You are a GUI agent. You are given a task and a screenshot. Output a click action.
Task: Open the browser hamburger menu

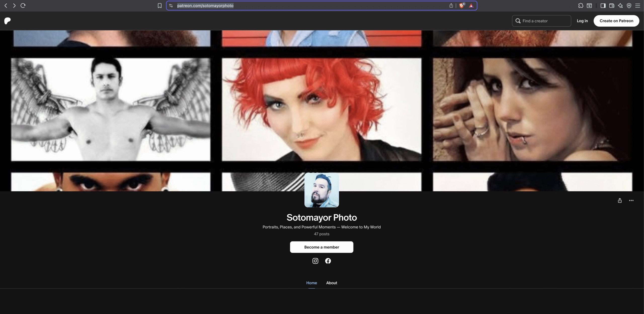tap(638, 5)
